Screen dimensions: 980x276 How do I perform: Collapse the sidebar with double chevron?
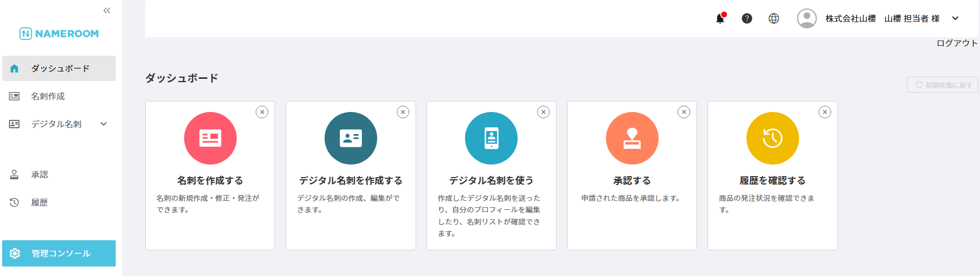click(x=107, y=11)
